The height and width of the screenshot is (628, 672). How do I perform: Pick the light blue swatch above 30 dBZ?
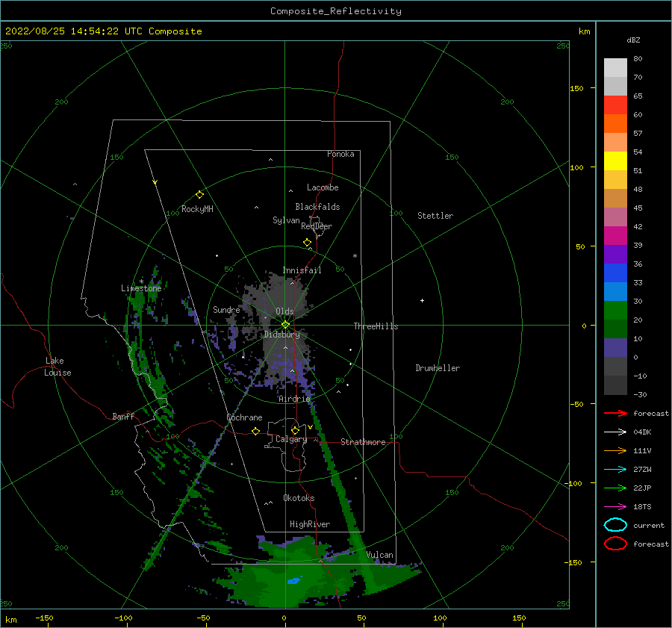[615, 291]
